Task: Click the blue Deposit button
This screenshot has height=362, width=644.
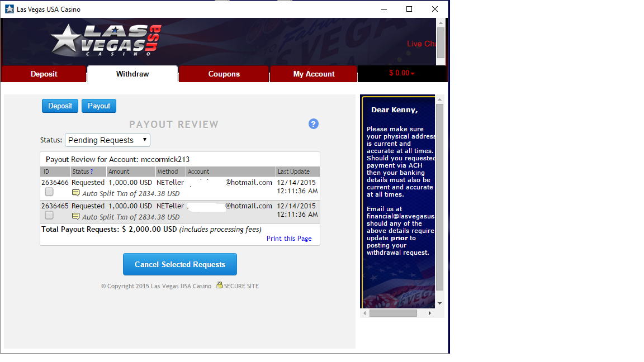Action: (x=60, y=106)
